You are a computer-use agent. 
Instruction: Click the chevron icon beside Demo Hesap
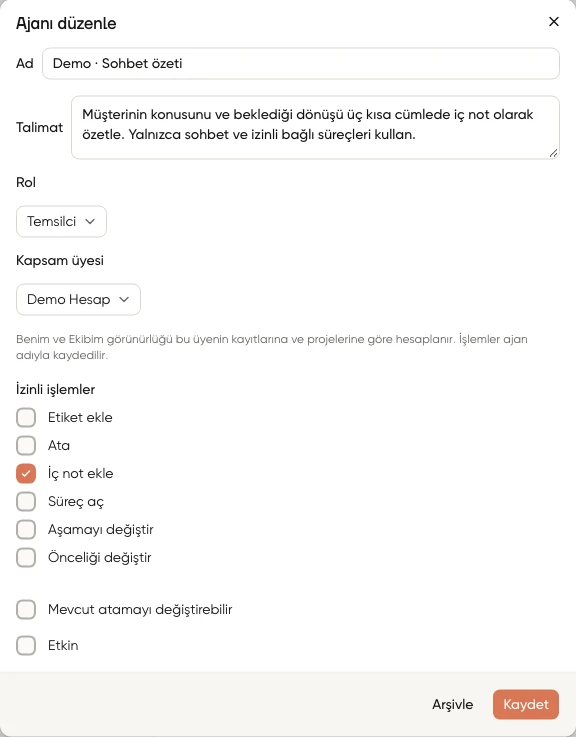tap(124, 299)
